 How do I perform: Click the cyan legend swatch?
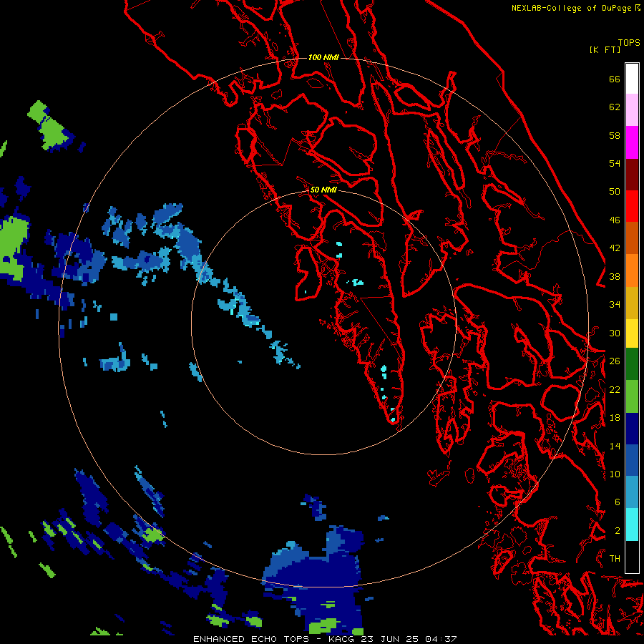632,525
